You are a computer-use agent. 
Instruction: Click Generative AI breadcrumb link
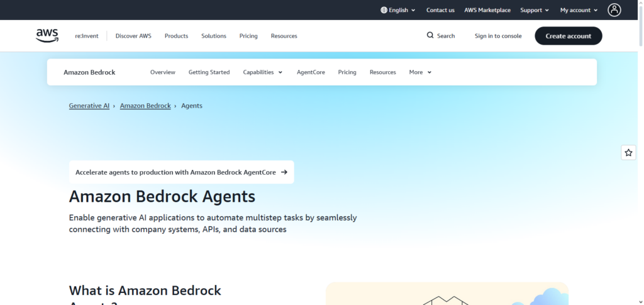(x=89, y=106)
